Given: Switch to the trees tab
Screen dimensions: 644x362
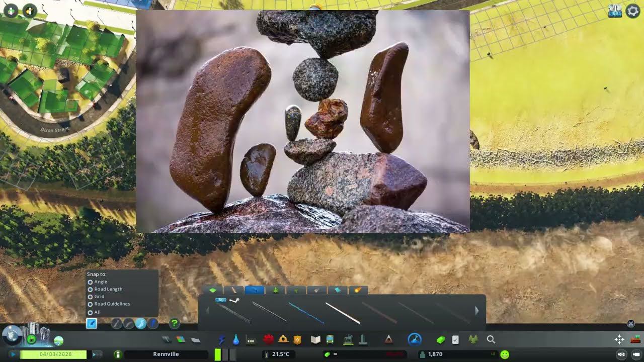Looking at the screenshot, I should pos(275,290).
